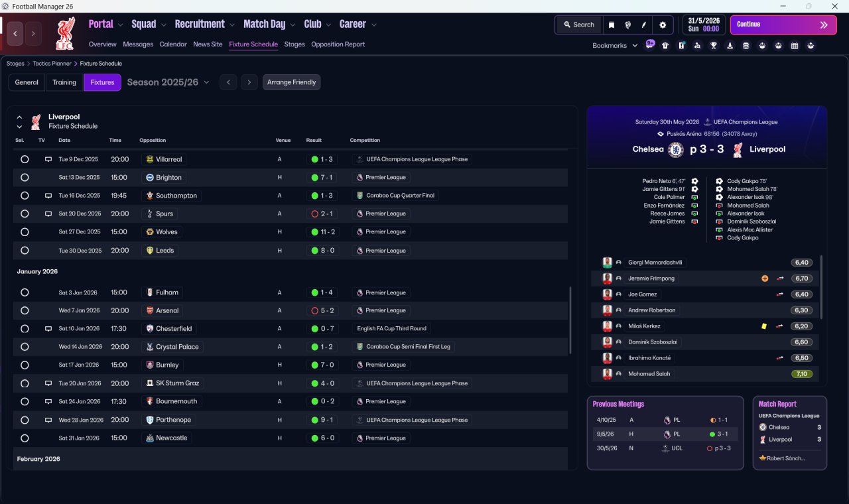Click Mohamed Salah's portrait in ratings list
The height and width of the screenshot is (504, 849).
pos(607,374)
